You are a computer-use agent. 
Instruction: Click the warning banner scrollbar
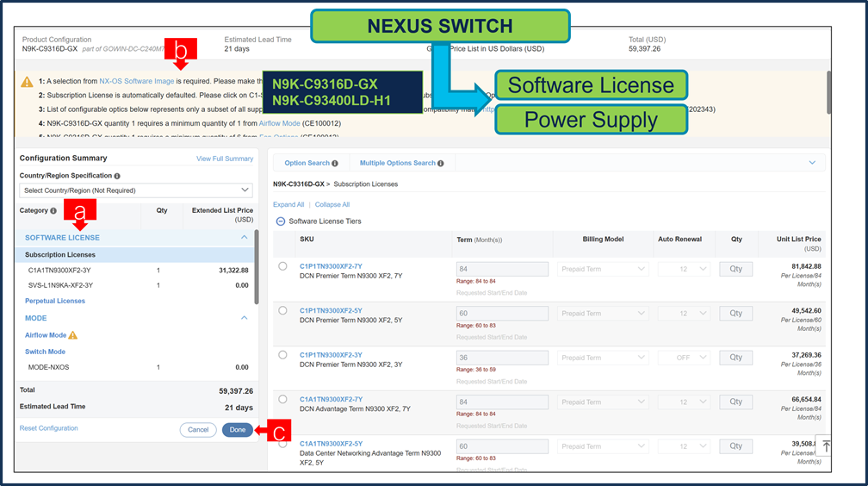pos(828,92)
